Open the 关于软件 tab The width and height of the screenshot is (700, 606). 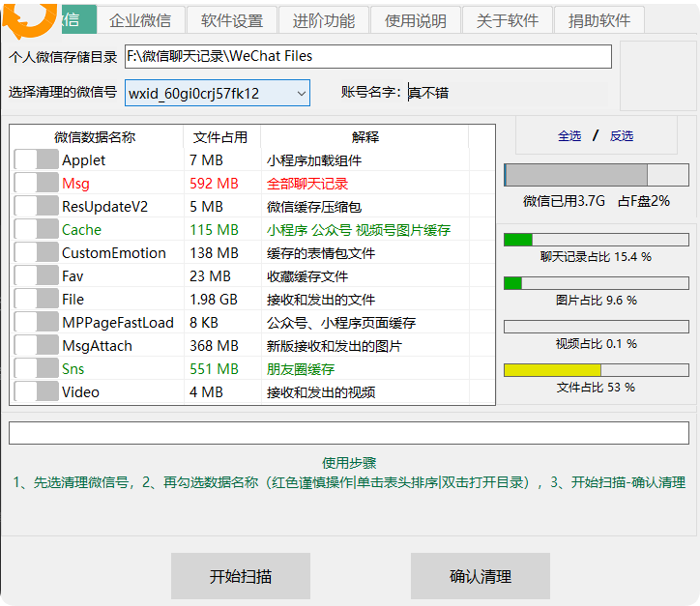(508, 20)
